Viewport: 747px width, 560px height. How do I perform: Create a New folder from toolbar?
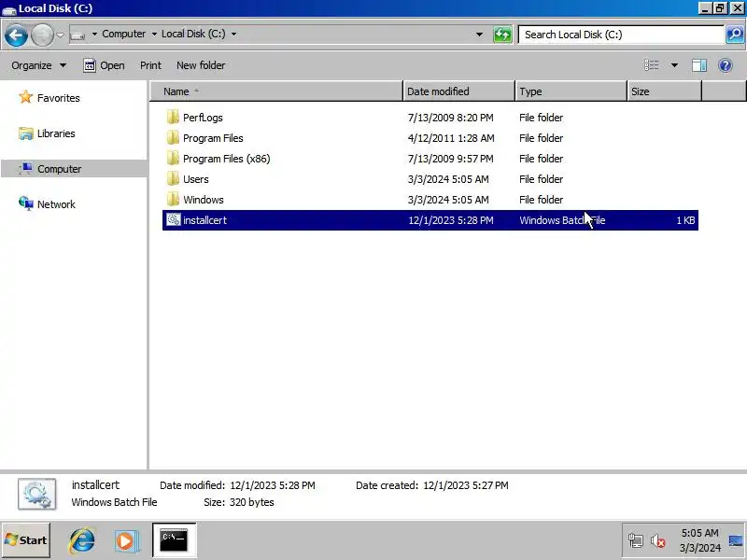coord(201,65)
